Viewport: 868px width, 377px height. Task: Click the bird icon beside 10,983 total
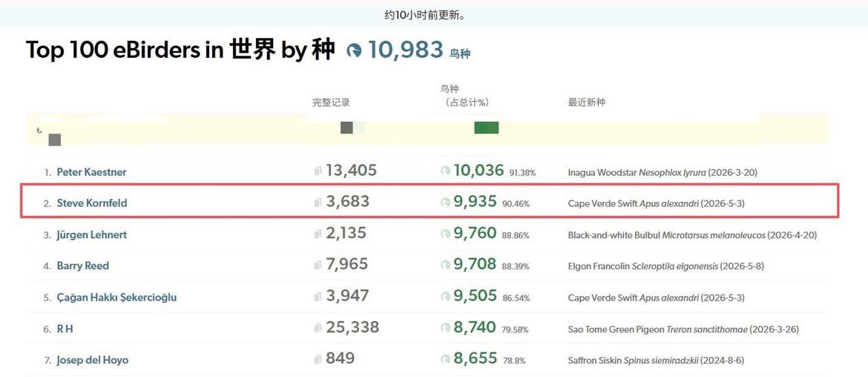click(x=354, y=51)
